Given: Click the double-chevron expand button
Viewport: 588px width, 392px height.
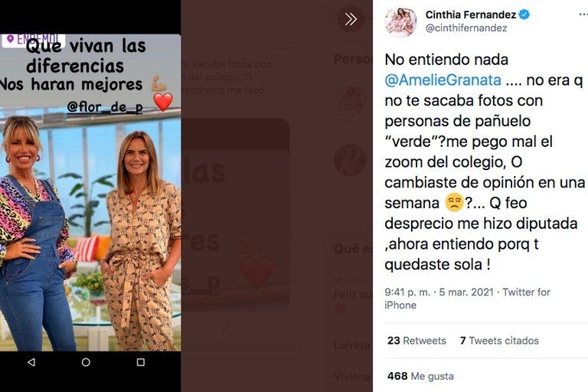Looking at the screenshot, I should click(x=351, y=19).
